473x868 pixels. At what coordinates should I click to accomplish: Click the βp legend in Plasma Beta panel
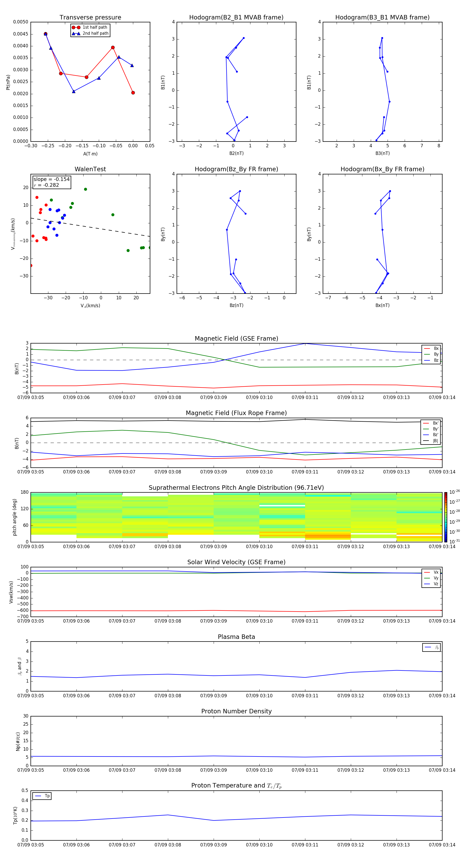[431, 647]
